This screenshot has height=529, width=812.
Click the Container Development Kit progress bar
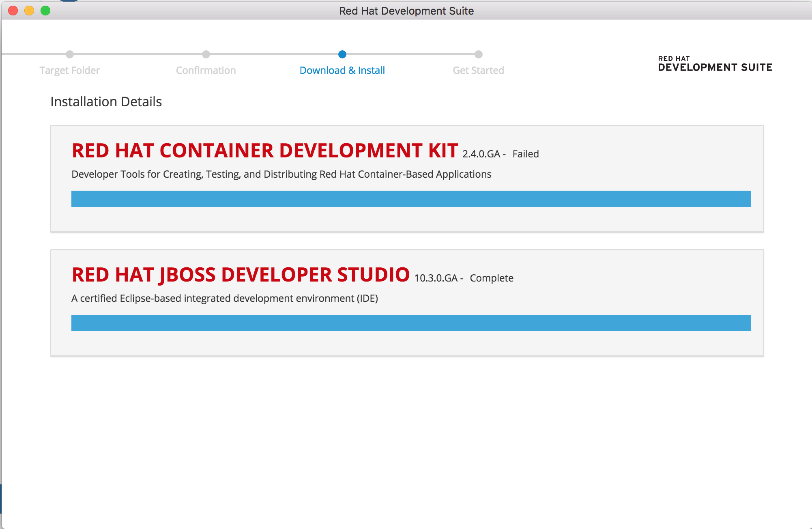[411, 199]
